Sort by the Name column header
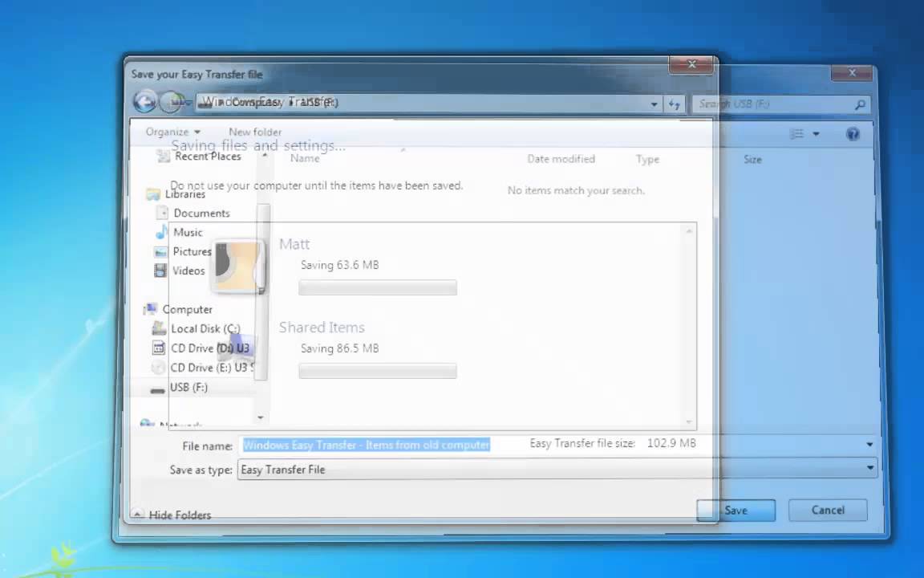 [305, 159]
